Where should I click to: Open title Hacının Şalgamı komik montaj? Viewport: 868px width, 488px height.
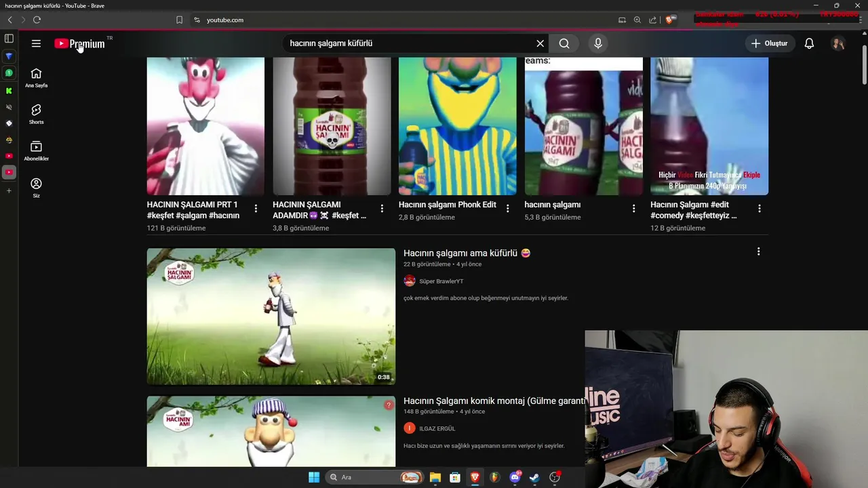tap(494, 401)
